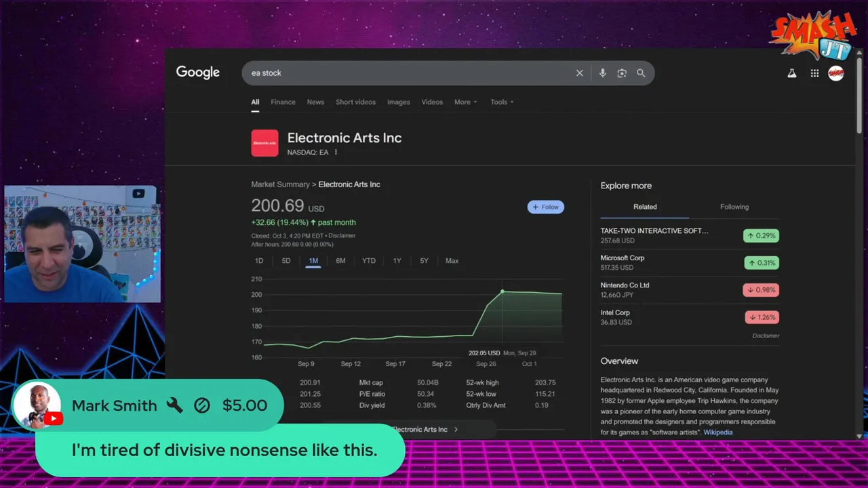This screenshot has height=488, width=868.
Task: Select 1D chart range
Action: coord(258,261)
